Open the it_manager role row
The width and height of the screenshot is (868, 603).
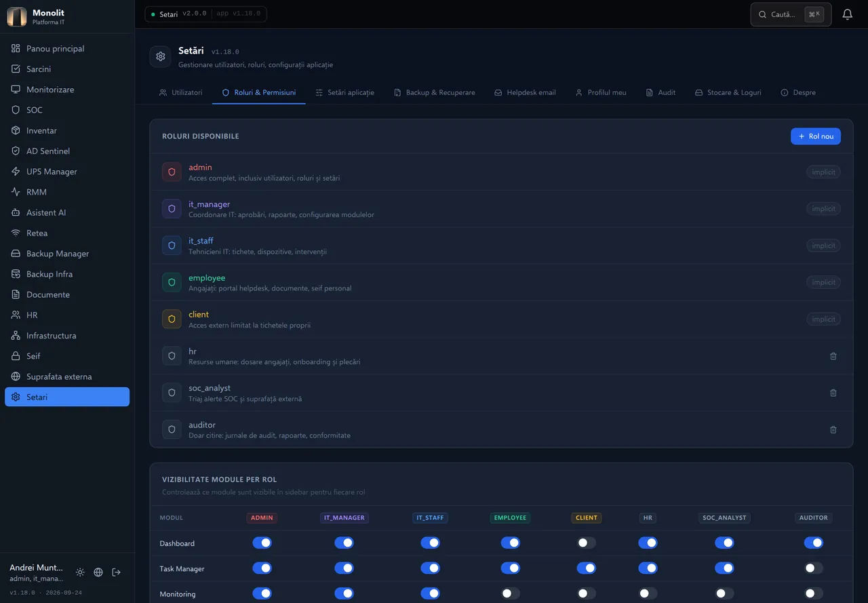click(x=501, y=209)
